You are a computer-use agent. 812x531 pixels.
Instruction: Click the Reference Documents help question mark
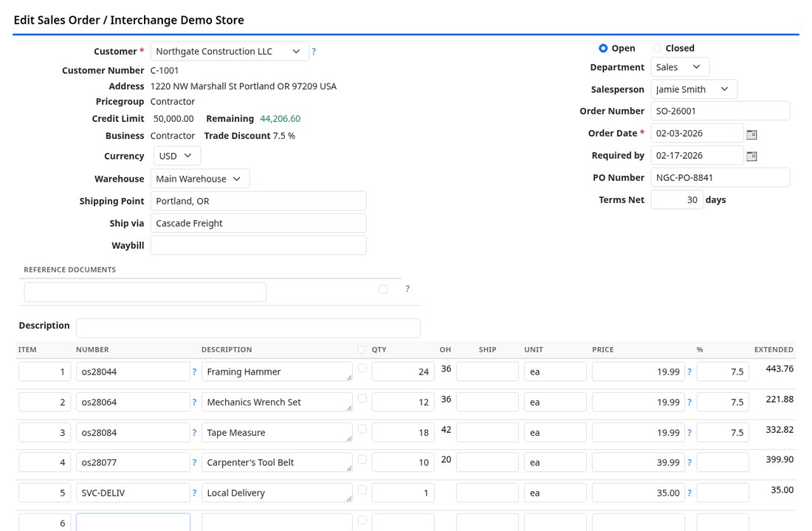(x=407, y=289)
